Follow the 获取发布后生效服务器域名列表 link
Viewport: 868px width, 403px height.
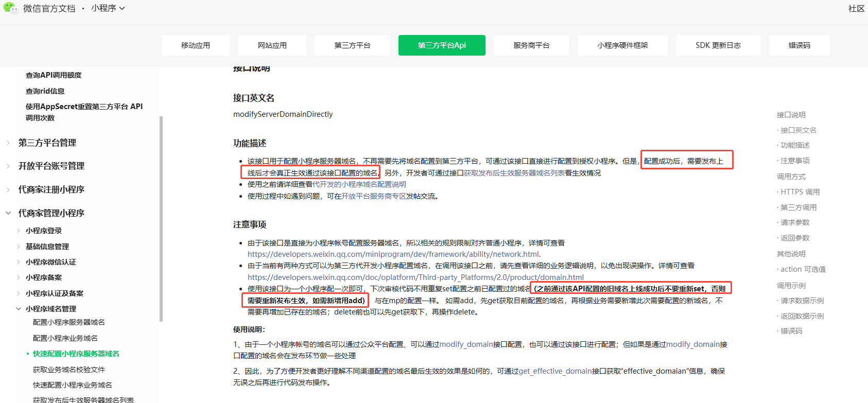click(514, 173)
